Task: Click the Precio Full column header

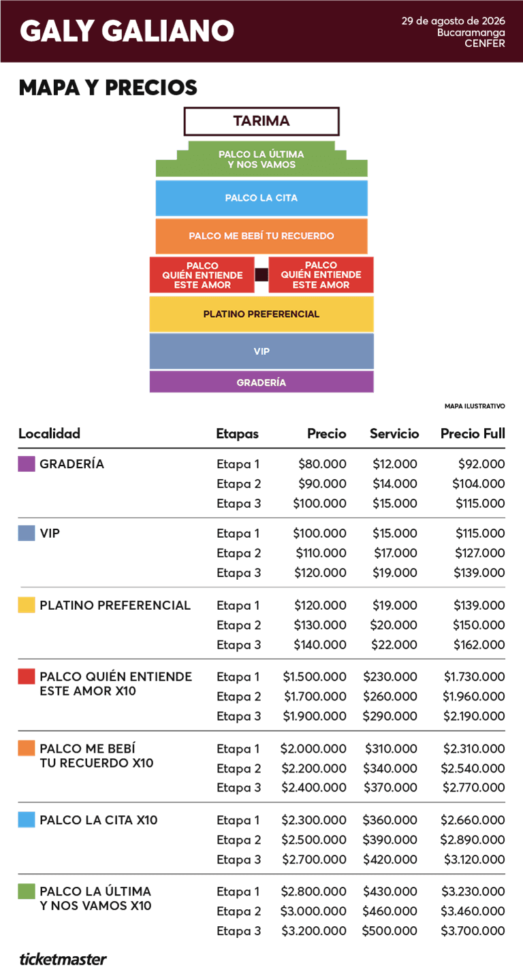Action: pos(473,434)
